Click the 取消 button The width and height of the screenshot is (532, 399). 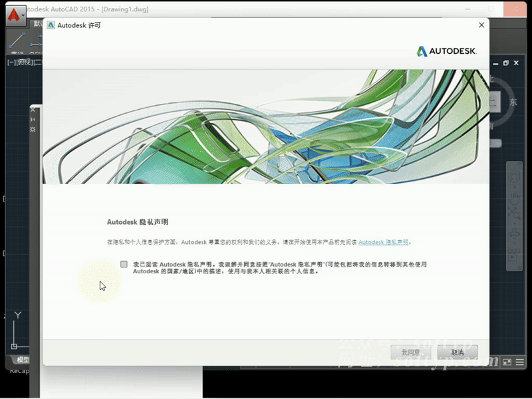coord(458,352)
